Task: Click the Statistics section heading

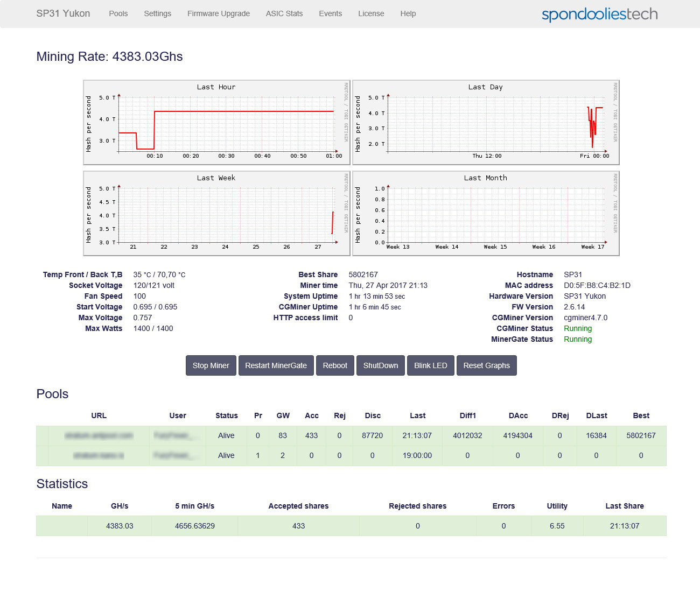Action: pos(62,484)
